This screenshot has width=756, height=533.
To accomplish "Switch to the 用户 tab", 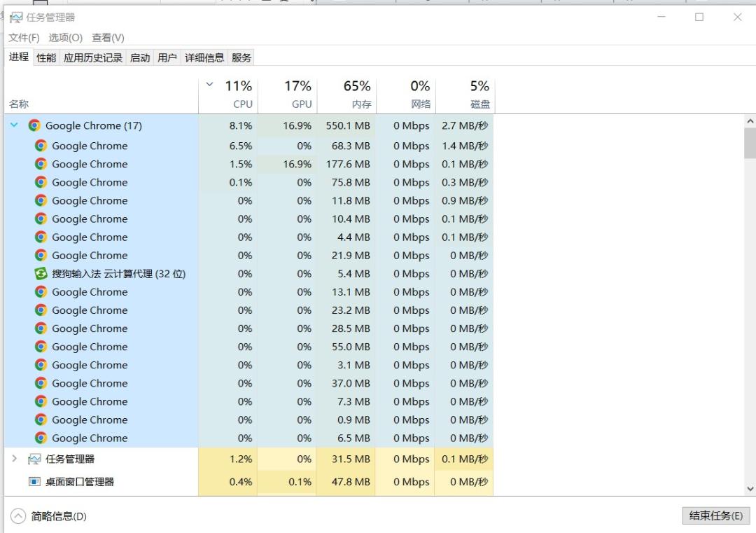I will 167,58.
